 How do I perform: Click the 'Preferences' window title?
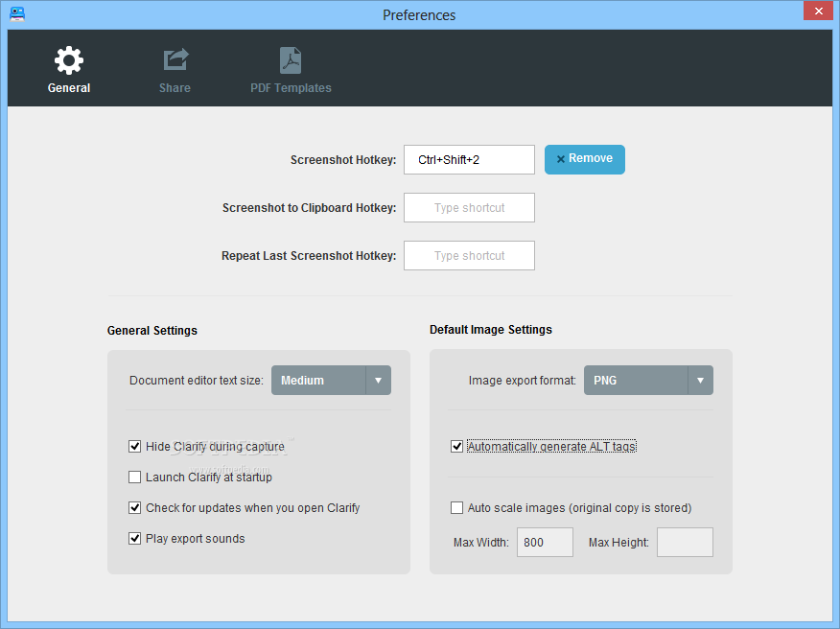coord(419,15)
